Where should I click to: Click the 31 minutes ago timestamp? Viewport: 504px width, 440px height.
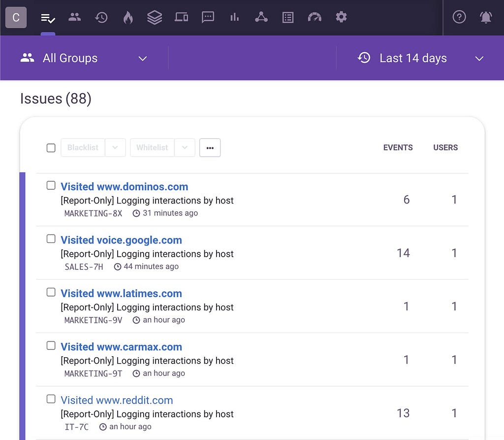[x=170, y=213]
